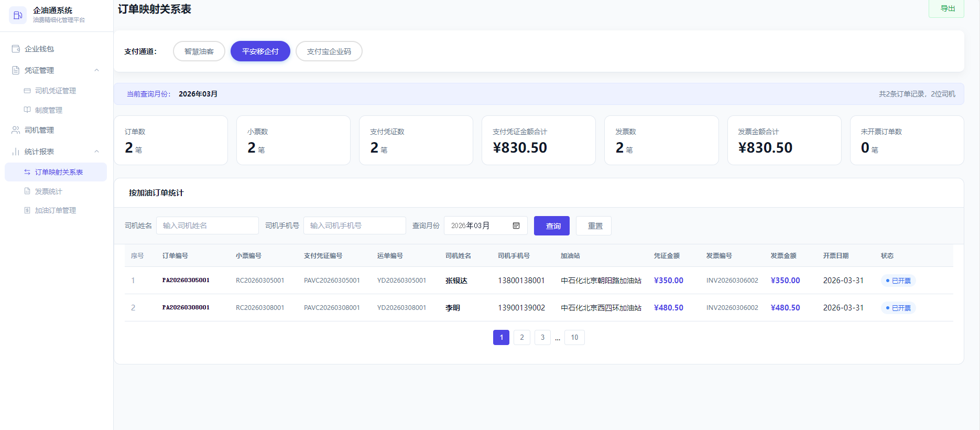980x430 pixels.
Task: Click phone number 13900139002
Action: point(521,308)
